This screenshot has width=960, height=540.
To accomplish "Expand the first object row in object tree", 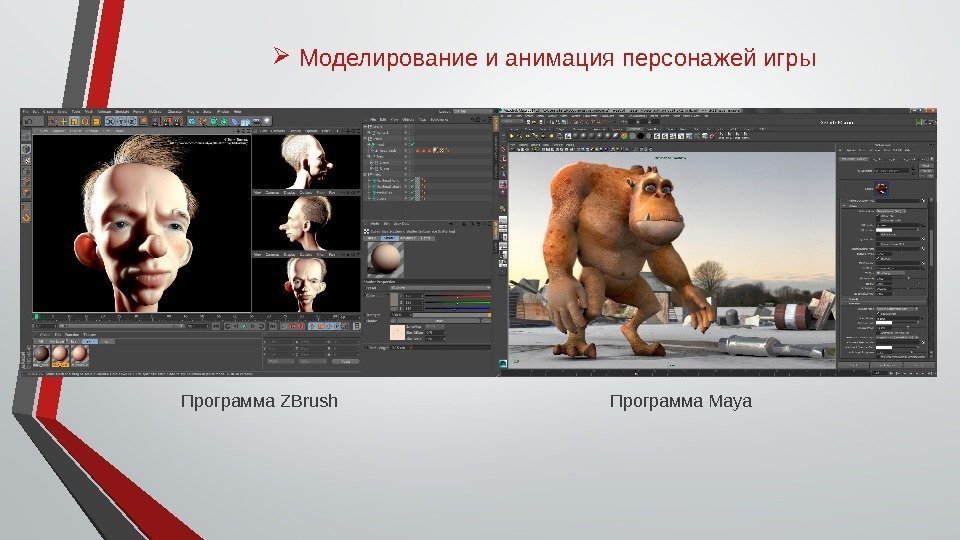I will tap(365, 127).
